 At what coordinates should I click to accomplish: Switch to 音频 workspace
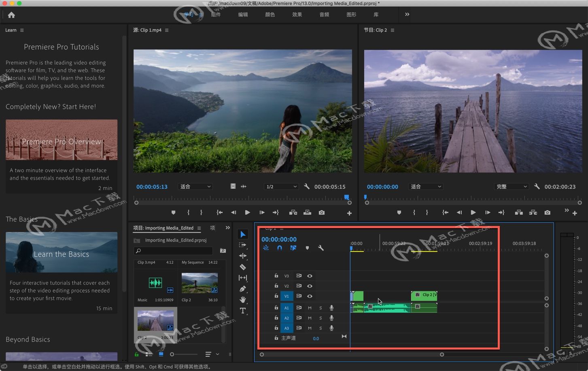[x=324, y=15]
